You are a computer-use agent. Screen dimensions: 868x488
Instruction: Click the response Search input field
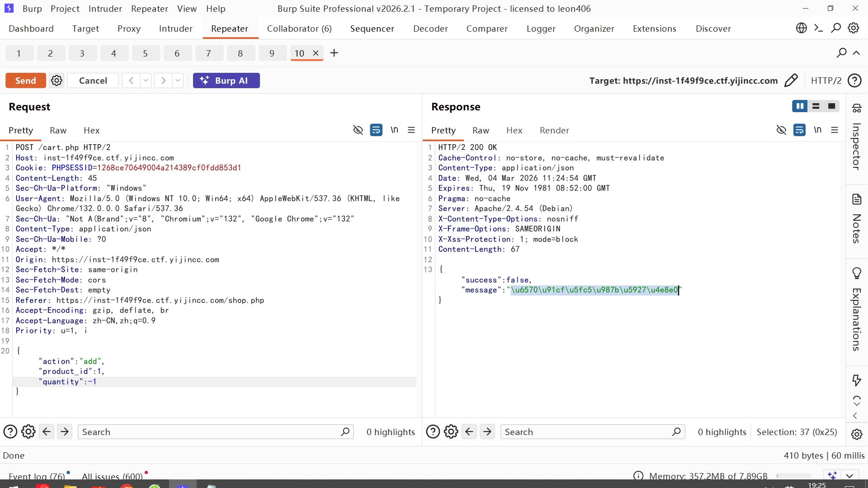[588, 432]
